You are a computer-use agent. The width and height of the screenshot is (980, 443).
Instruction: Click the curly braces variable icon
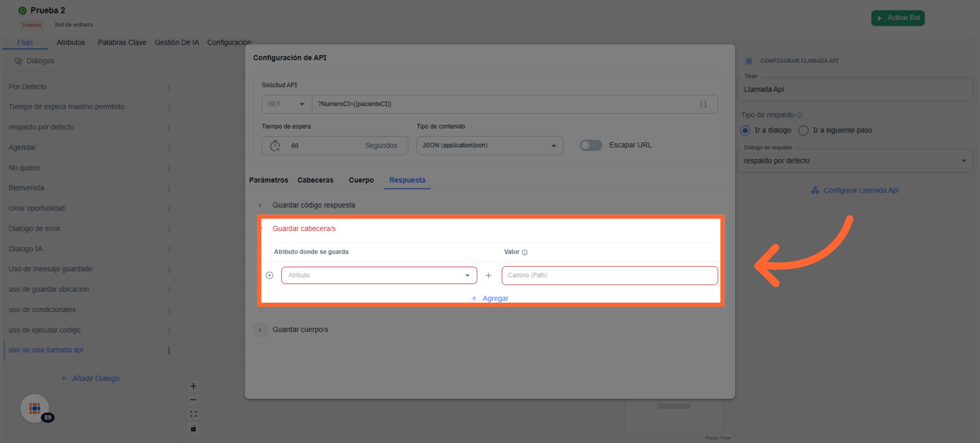703,104
